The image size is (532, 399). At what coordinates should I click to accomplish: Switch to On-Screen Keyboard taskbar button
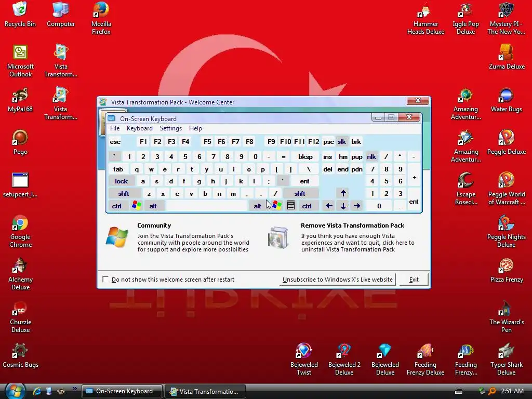point(122,391)
